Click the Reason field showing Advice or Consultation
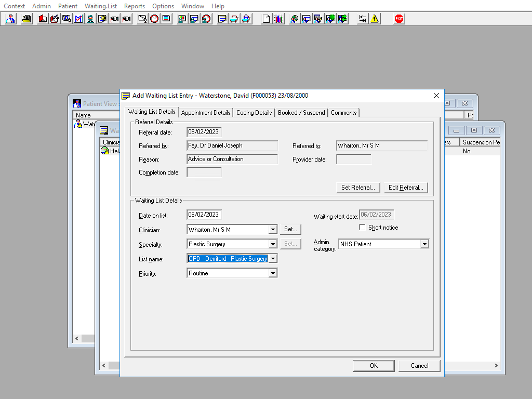The width and height of the screenshot is (532, 399). pos(232,159)
